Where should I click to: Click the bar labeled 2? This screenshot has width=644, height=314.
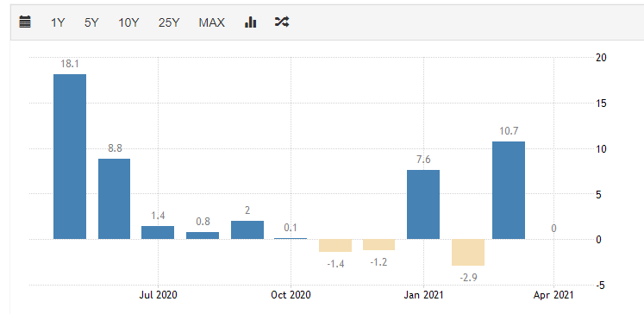247,229
